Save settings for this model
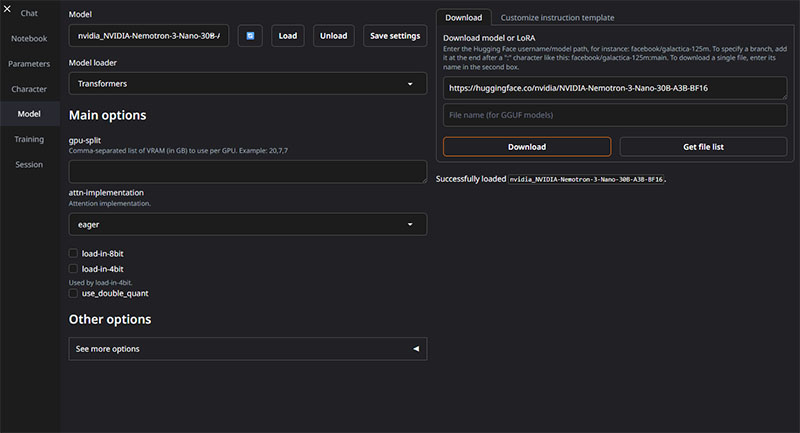The image size is (800, 433). 395,36
